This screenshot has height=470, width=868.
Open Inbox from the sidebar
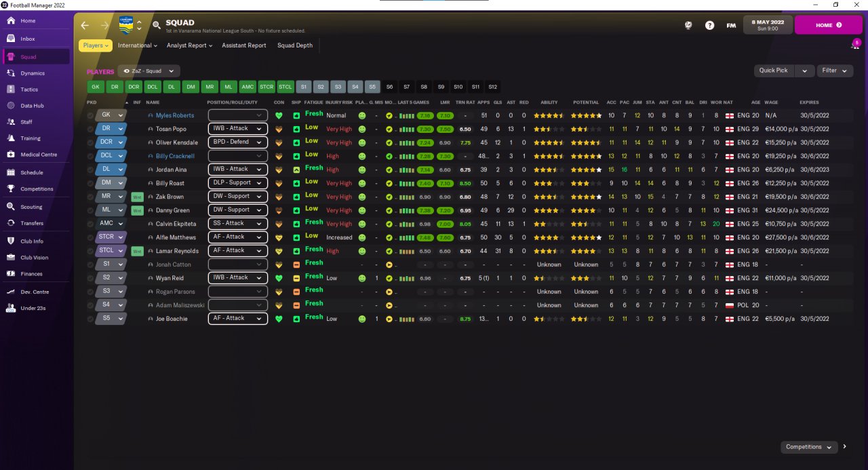37,39
